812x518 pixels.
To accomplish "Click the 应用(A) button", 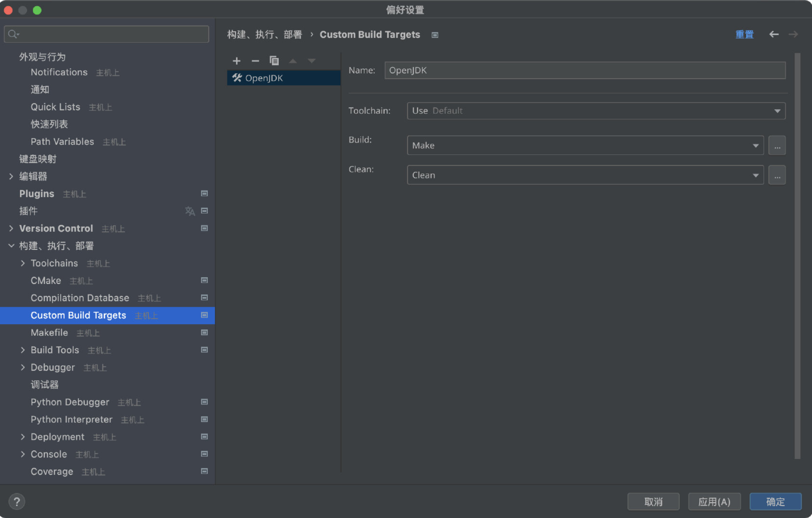I will pos(714,502).
